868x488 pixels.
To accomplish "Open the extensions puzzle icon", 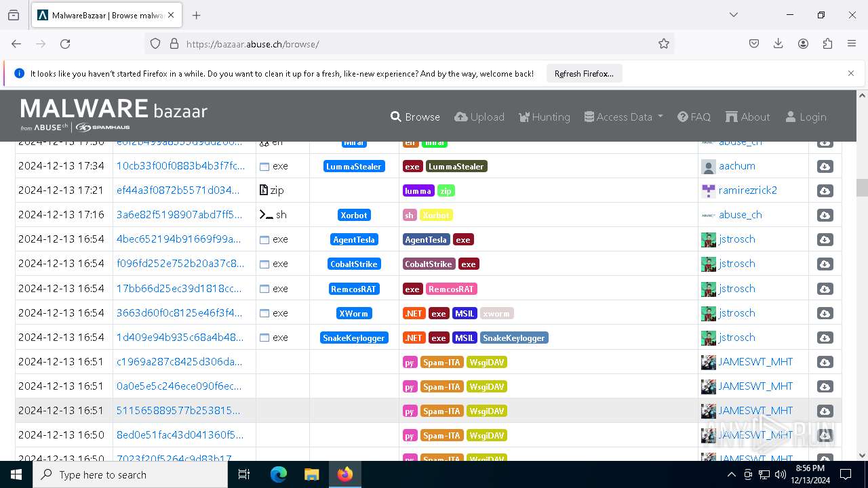I will 827,43.
